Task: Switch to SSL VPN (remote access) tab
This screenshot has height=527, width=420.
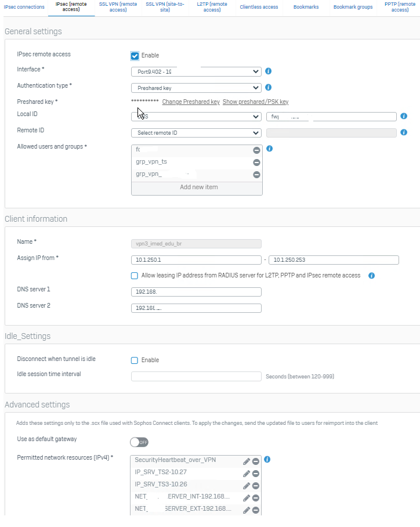Action: (118, 7)
